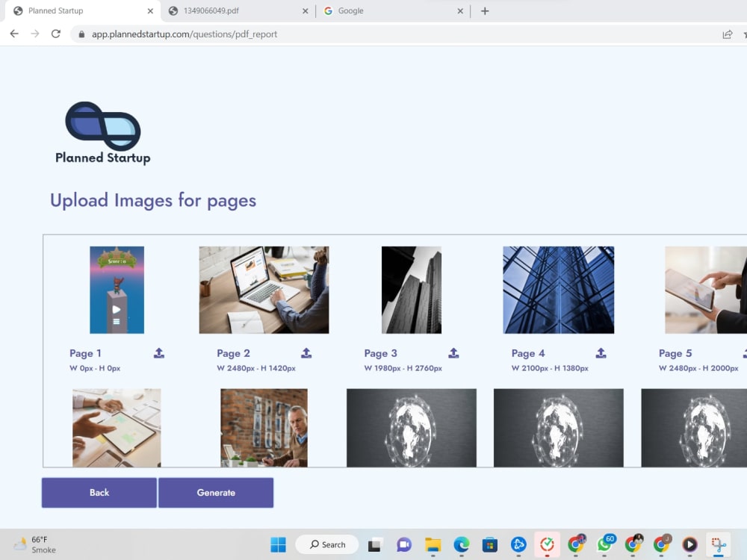Screen dimensions: 747x560
Task: Open a new browser tab
Action: click(485, 11)
